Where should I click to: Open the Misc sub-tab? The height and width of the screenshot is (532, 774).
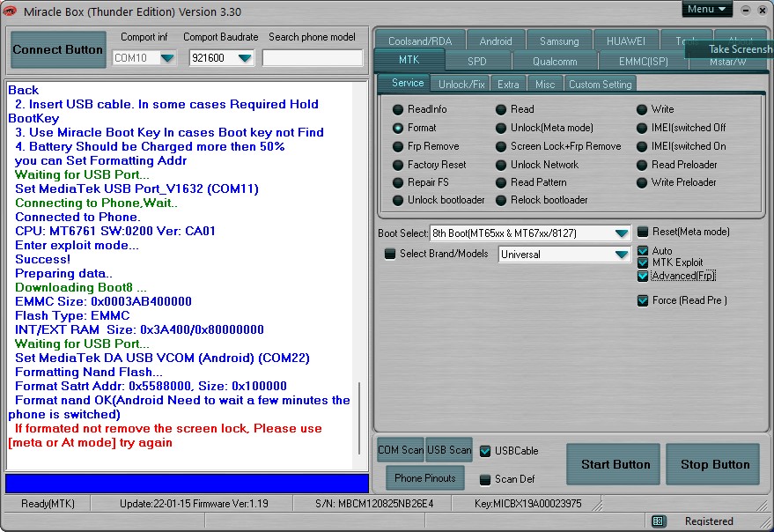click(545, 85)
